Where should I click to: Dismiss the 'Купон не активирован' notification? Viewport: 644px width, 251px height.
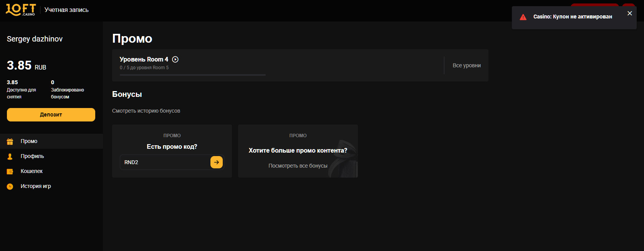(629, 13)
